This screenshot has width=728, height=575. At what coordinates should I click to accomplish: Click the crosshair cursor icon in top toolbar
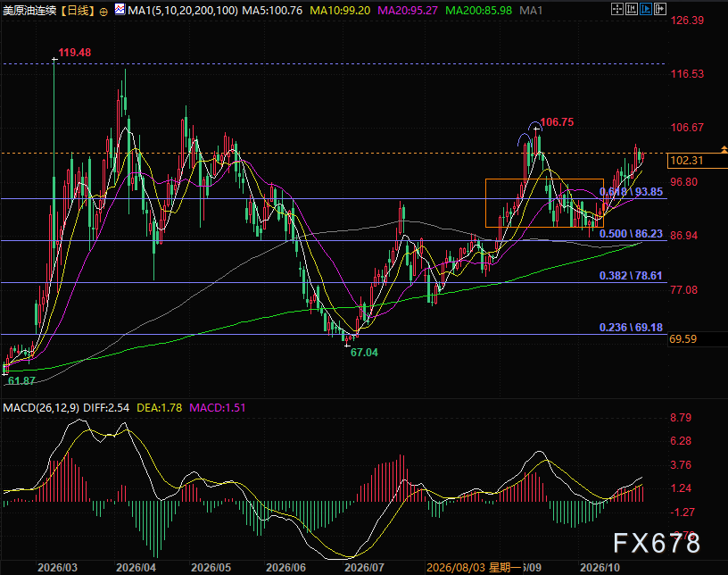pos(617,9)
